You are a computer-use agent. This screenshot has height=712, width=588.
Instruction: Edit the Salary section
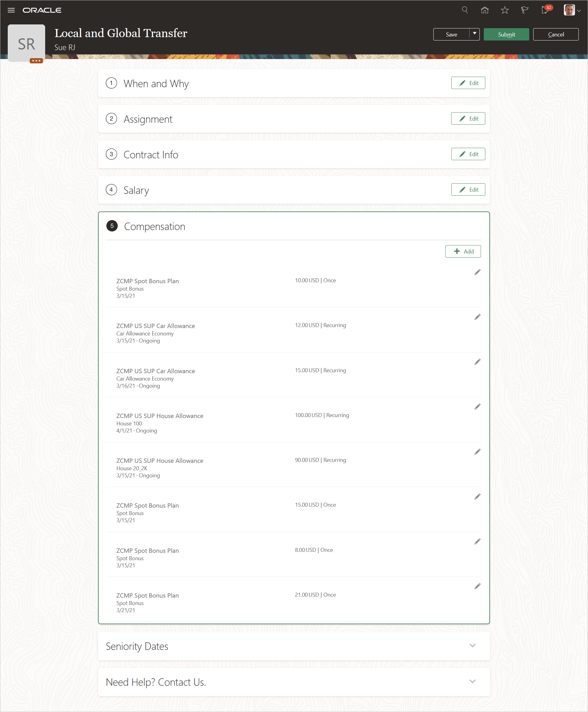pos(468,190)
